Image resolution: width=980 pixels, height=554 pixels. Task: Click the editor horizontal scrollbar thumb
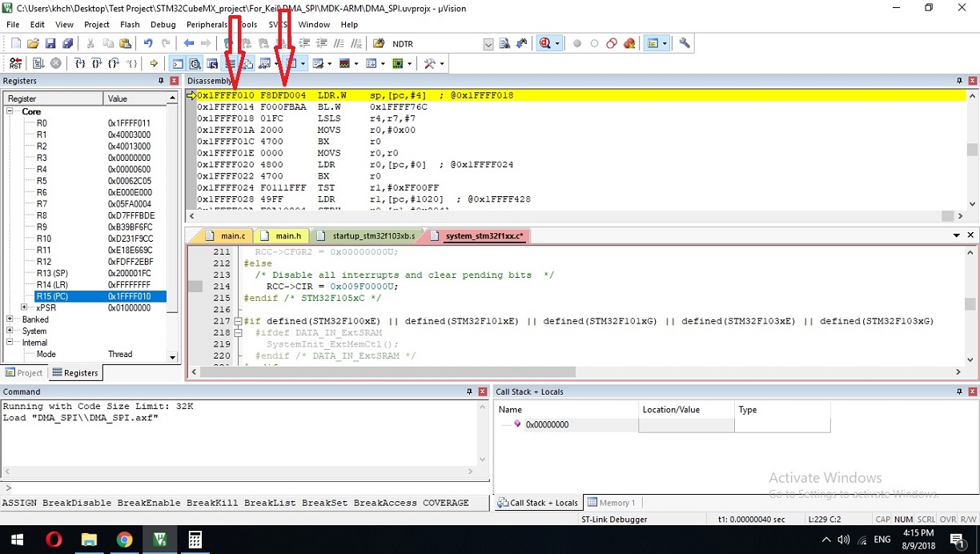(388, 371)
